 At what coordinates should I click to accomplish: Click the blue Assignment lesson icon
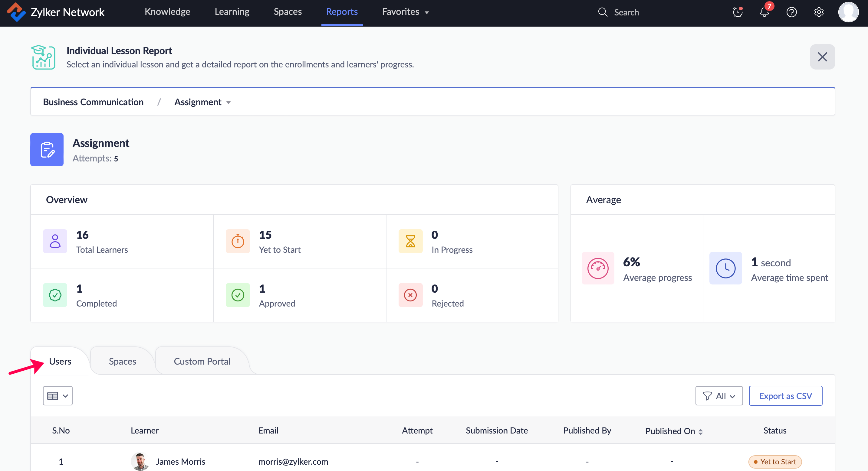[x=47, y=149]
